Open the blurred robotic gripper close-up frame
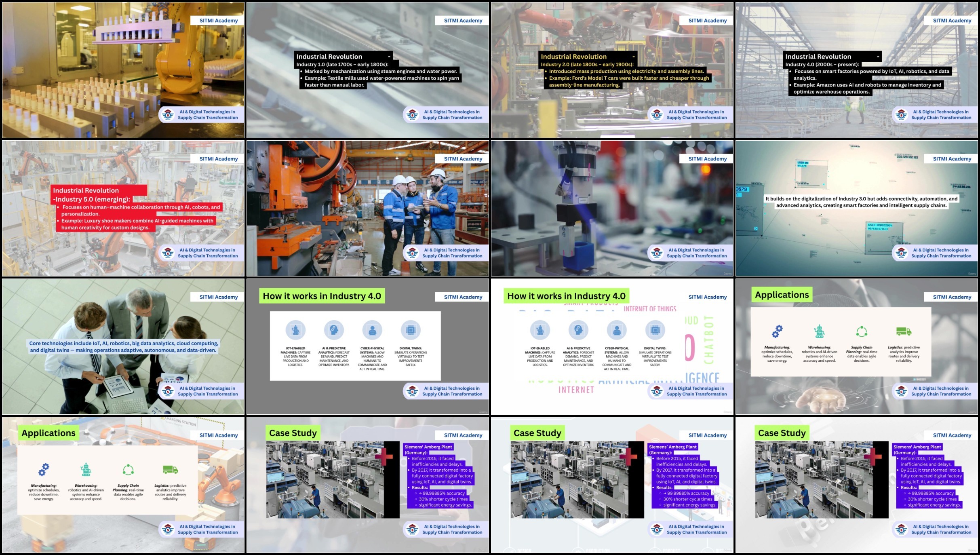 pyautogui.click(x=612, y=209)
